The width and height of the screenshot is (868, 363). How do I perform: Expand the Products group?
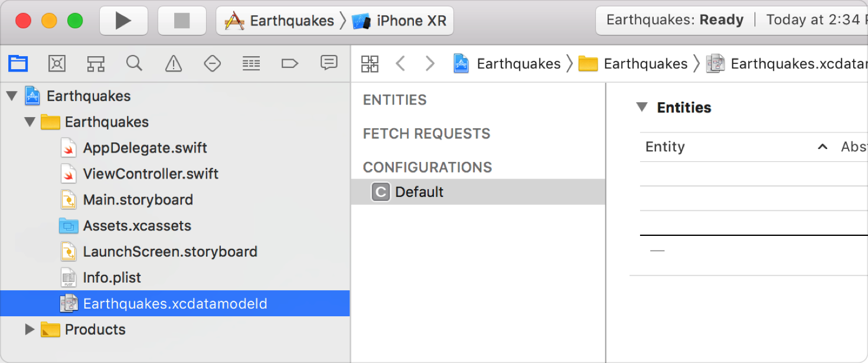pos(30,329)
